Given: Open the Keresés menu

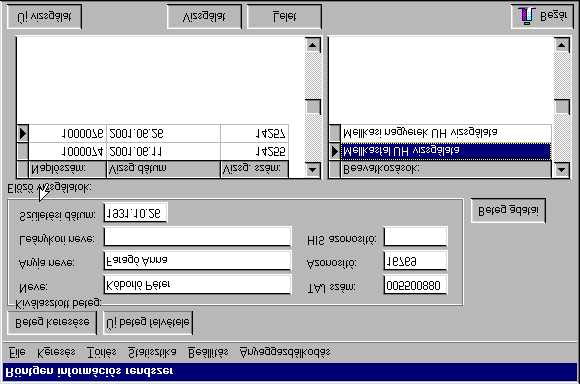Looking at the screenshot, I should click(x=56, y=353).
